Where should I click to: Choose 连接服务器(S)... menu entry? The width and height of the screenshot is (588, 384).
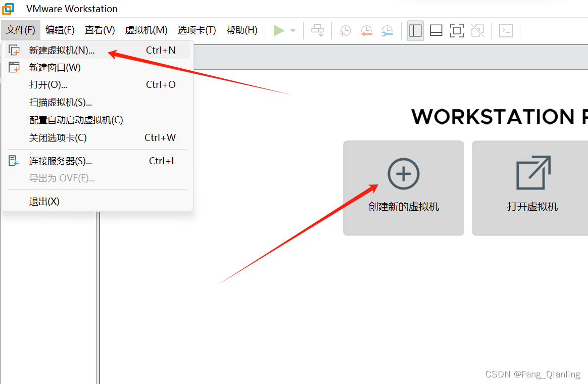point(97,161)
